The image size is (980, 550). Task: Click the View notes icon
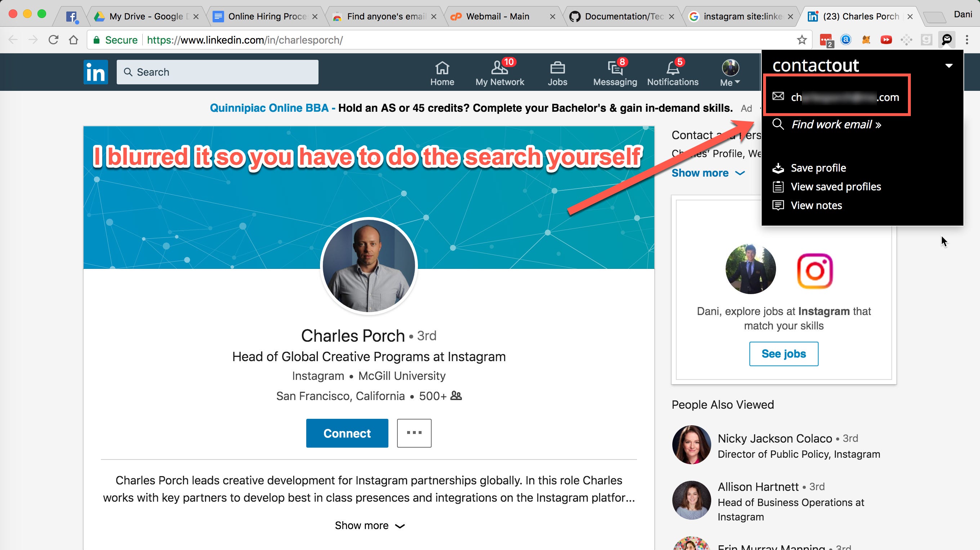[778, 205]
